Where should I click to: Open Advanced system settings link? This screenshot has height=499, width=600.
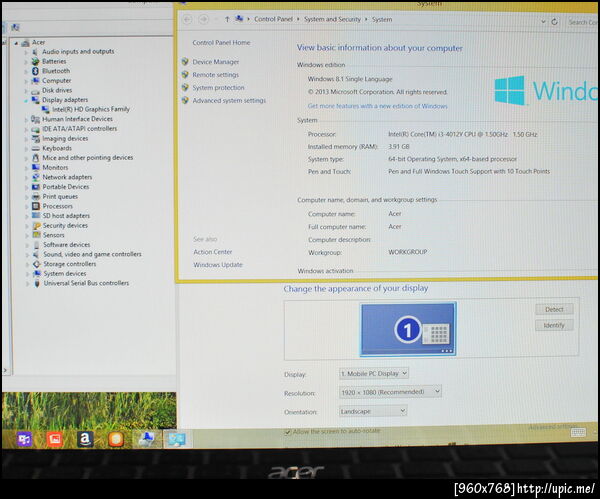coord(229,100)
